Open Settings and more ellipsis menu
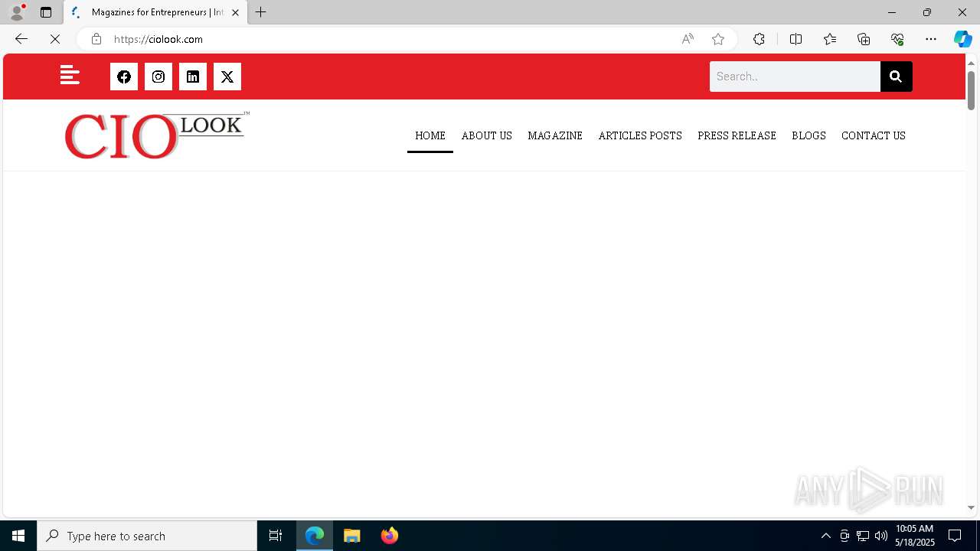This screenshot has width=980, height=551. coord(931,39)
